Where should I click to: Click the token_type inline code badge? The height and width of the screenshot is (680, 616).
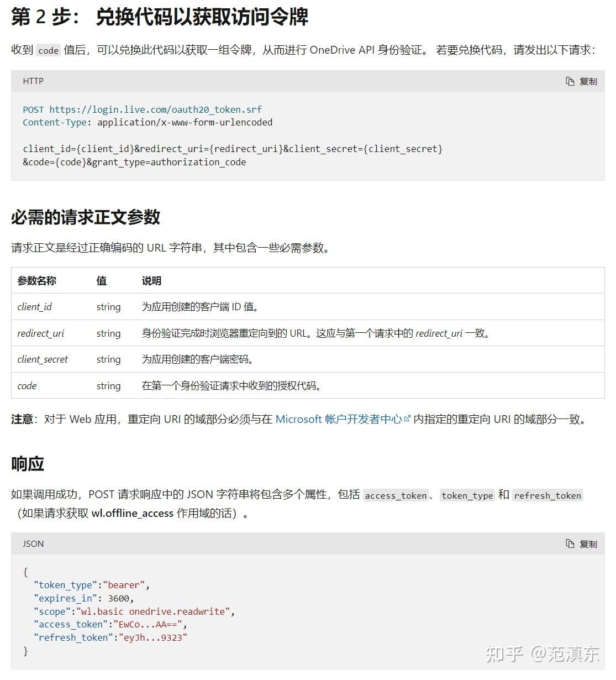(467, 495)
